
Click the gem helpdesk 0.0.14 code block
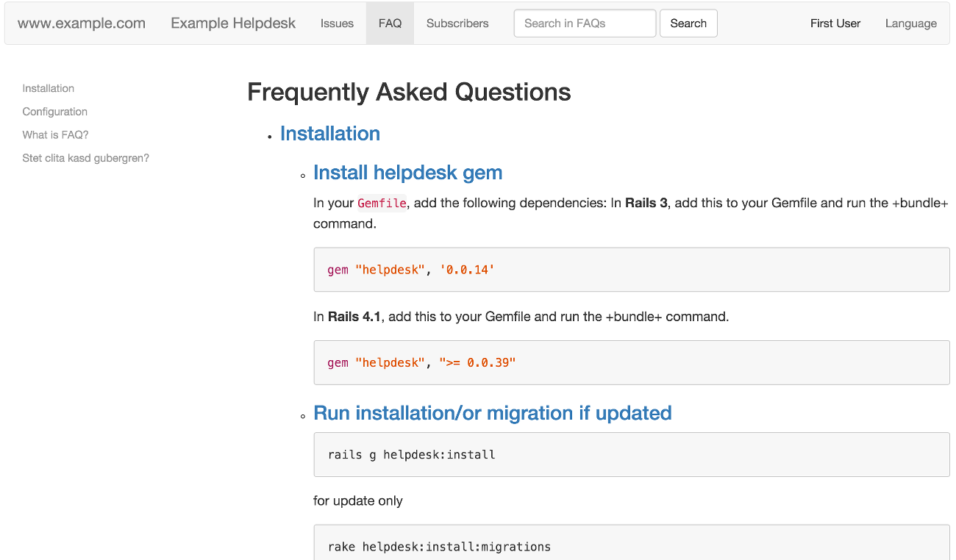click(631, 270)
